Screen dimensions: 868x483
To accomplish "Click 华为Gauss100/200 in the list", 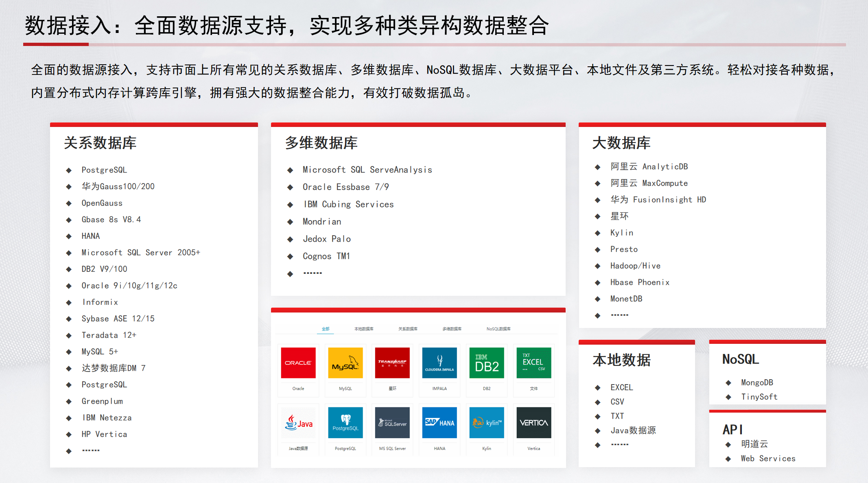I will (x=118, y=186).
